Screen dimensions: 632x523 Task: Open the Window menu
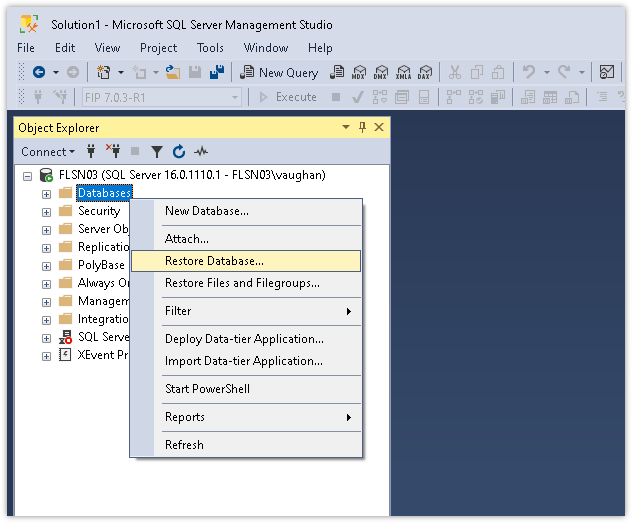coord(266,48)
